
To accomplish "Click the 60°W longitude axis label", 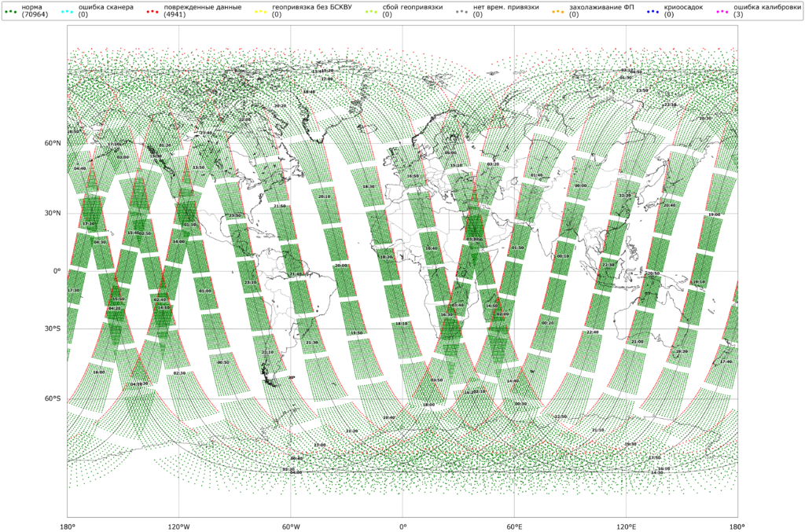I will (x=291, y=526).
